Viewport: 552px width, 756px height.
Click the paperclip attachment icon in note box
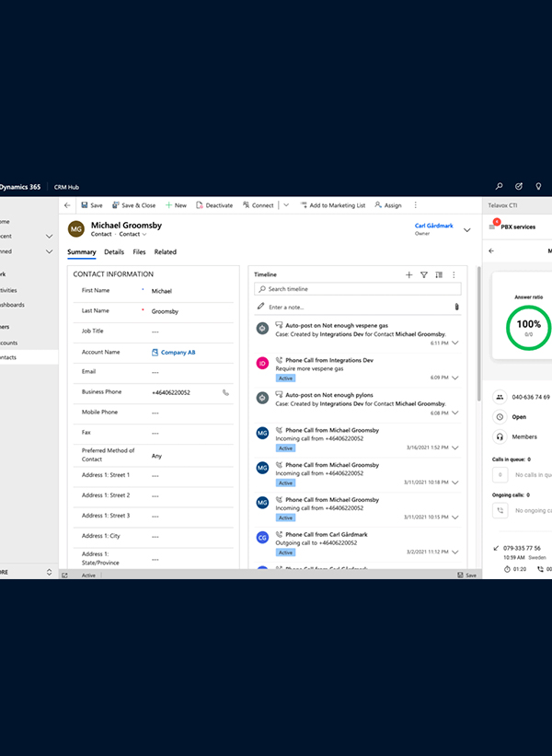[456, 307]
